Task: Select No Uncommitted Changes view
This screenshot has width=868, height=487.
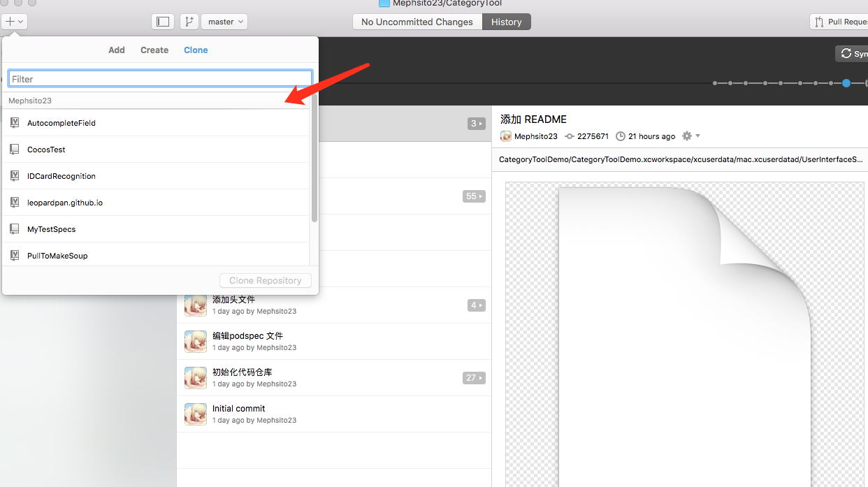Action: (x=417, y=22)
